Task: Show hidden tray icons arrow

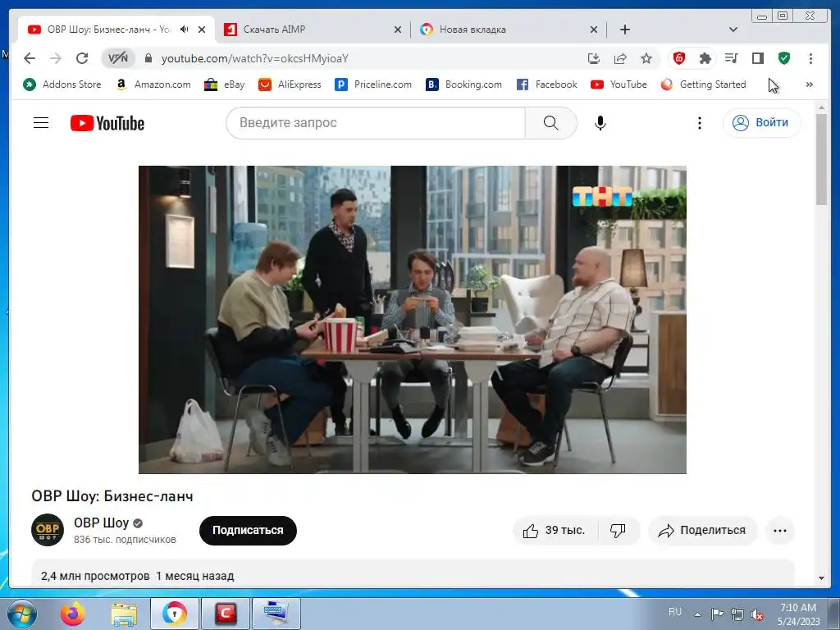Action: (697, 614)
